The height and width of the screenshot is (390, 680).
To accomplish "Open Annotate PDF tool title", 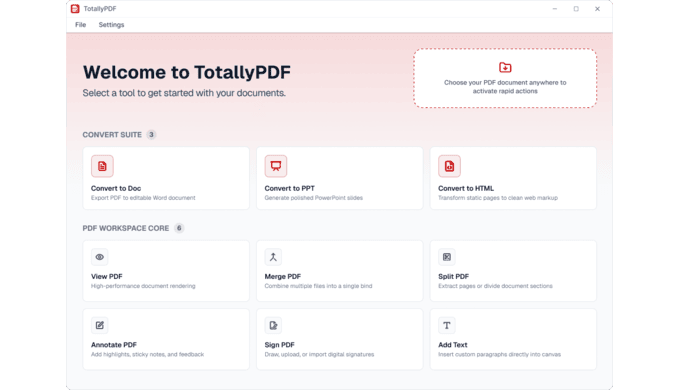I will pyautogui.click(x=114, y=345).
